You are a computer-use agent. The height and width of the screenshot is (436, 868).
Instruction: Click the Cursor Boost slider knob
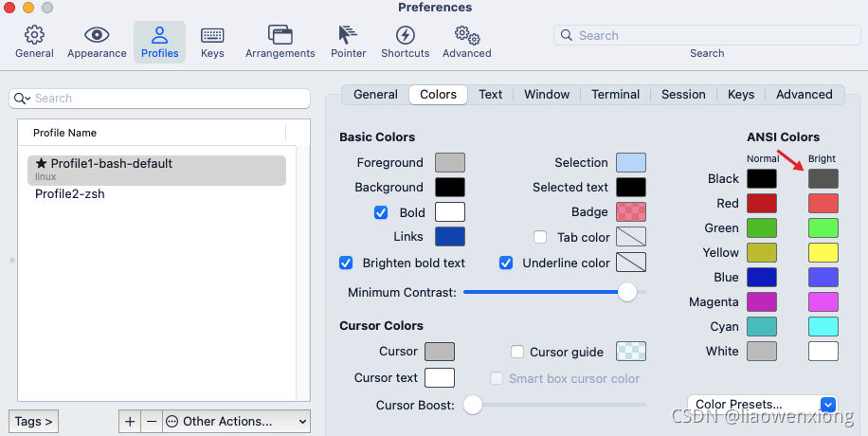click(x=473, y=405)
